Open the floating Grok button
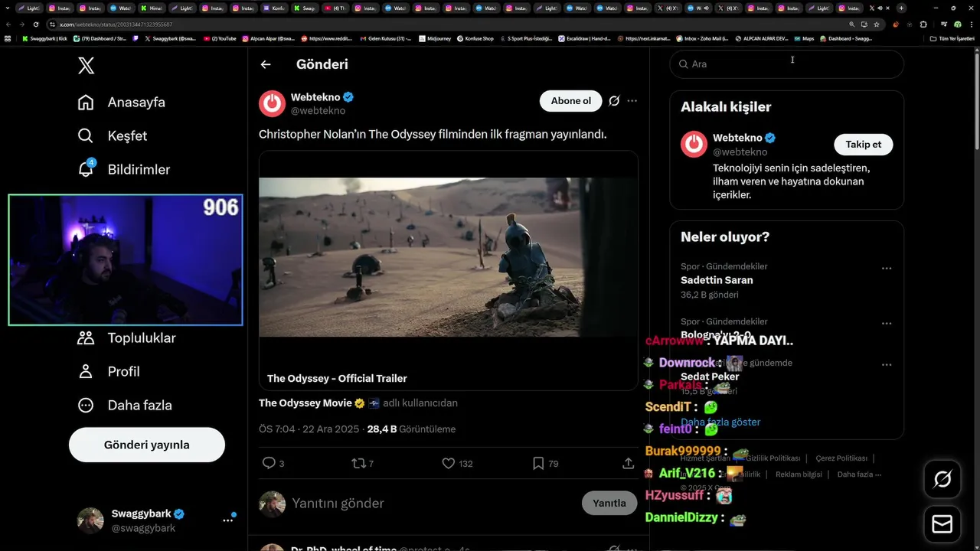Viewport: 980px width, 551px height. (x=942, y=480)
